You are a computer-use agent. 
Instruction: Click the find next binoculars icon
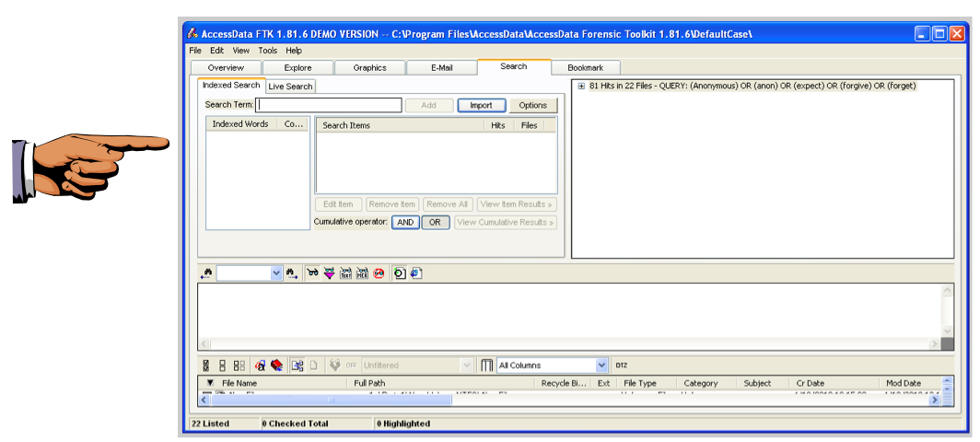[292, 273]
